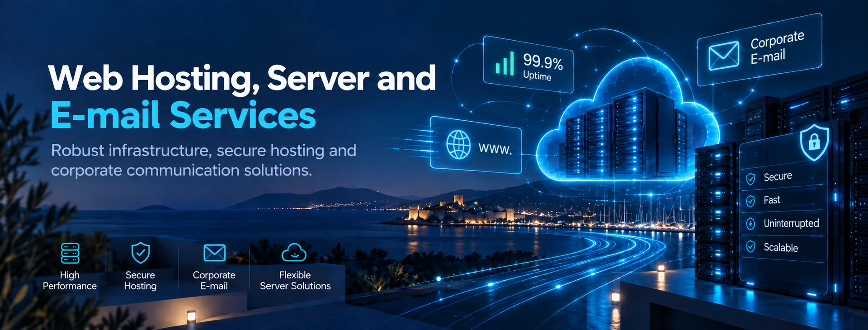The image size is (868, 330).
Task: Click the check icon beside Fast
Action: coord(750,201)
